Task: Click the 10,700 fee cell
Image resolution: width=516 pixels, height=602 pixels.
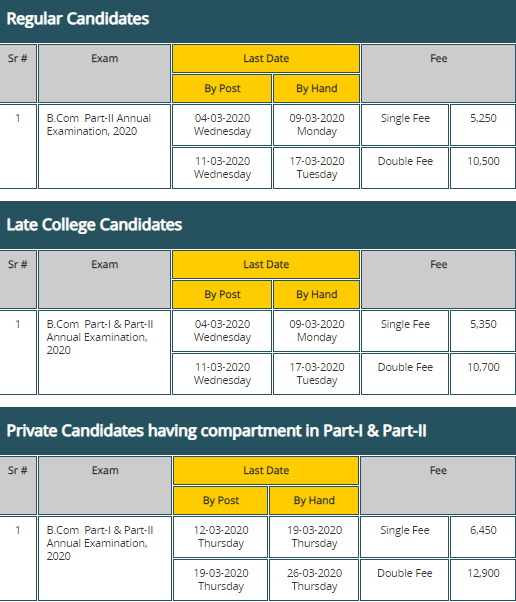Action: click(x=483, y=374)
